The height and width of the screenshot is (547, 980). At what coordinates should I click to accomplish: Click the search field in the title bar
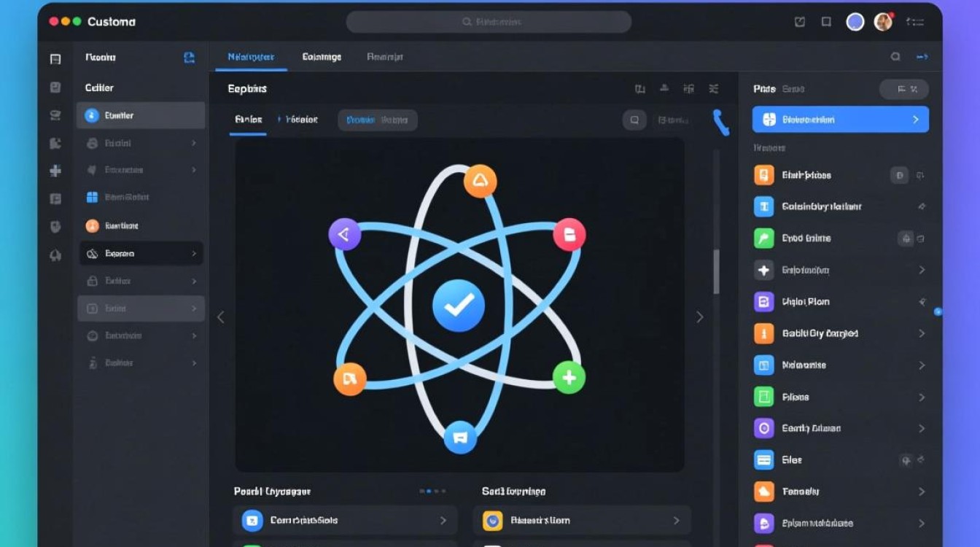(489, 22)
